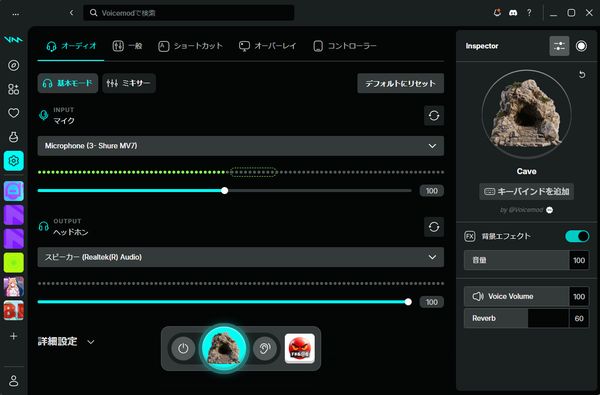Switch to the ショートカット tab

(x=191, y=46)
